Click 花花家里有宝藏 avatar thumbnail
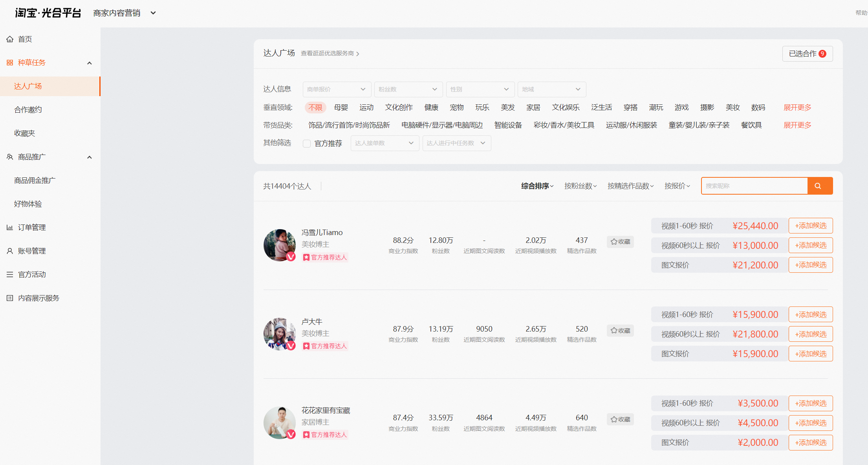 point(280,423)
